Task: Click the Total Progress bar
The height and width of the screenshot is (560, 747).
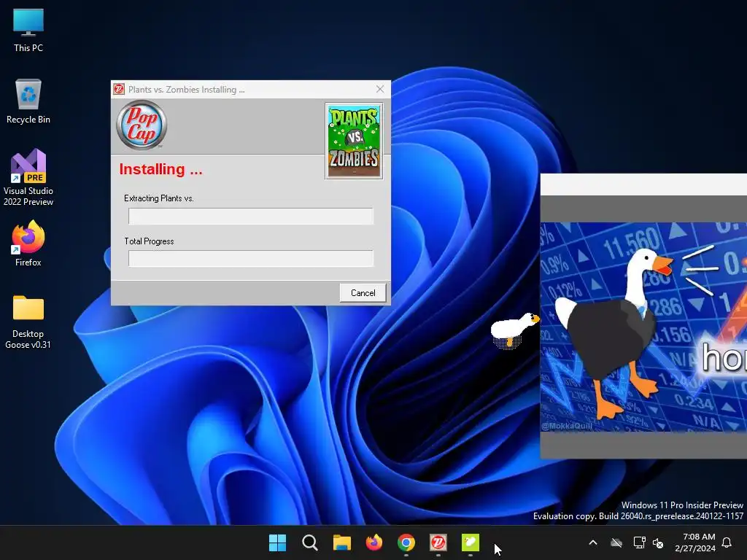Action: pyautogui.click(x=251, y=259)
